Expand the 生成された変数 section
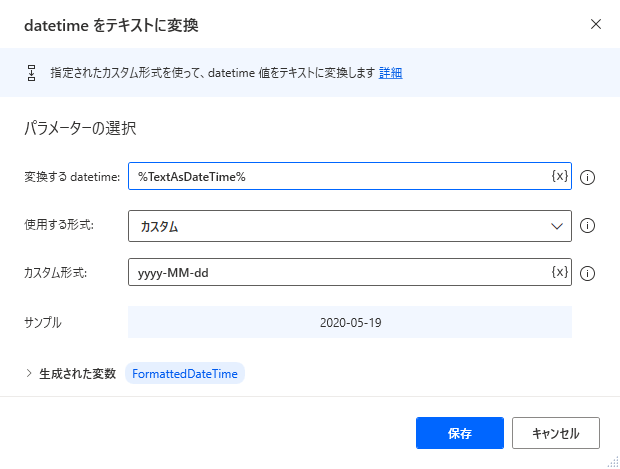The image size is (620, 469). [29, 373]
